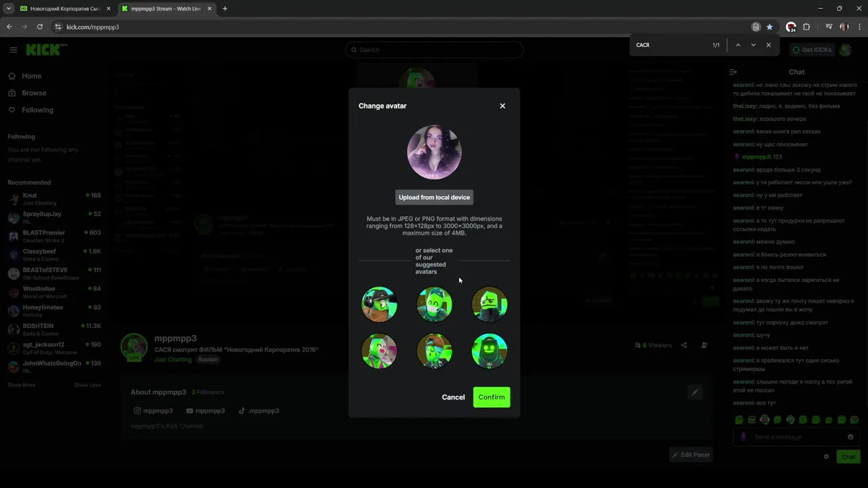Open the TikTok .mppmpp3 link
This screenshot has height=488, width=868.
(259, 411)
